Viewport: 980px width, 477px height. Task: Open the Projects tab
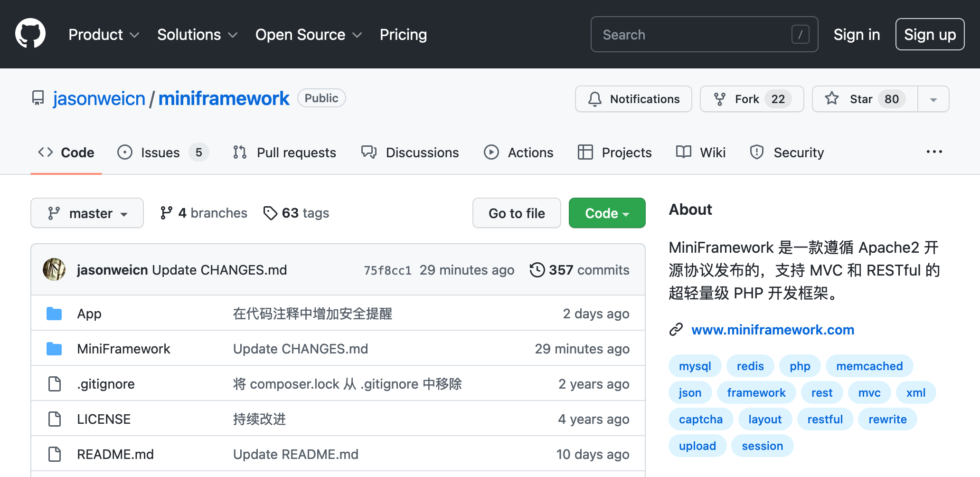pyautogui.click(x=614, y=152)
